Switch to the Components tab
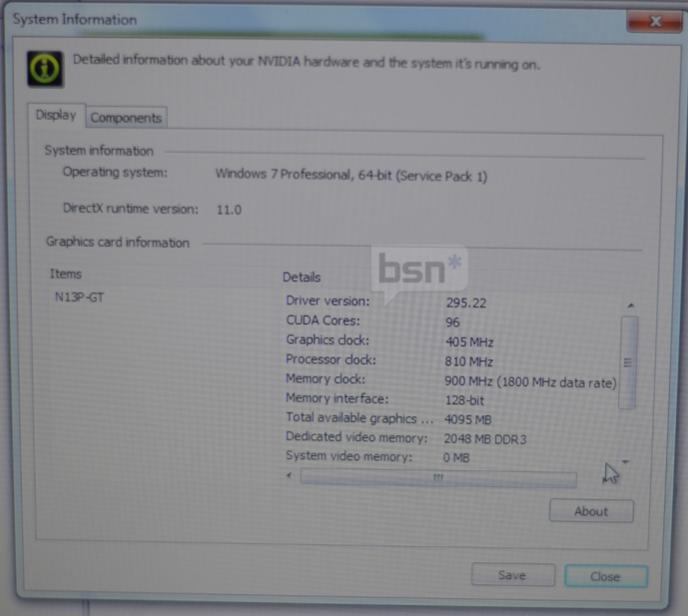 click(126, 118)
